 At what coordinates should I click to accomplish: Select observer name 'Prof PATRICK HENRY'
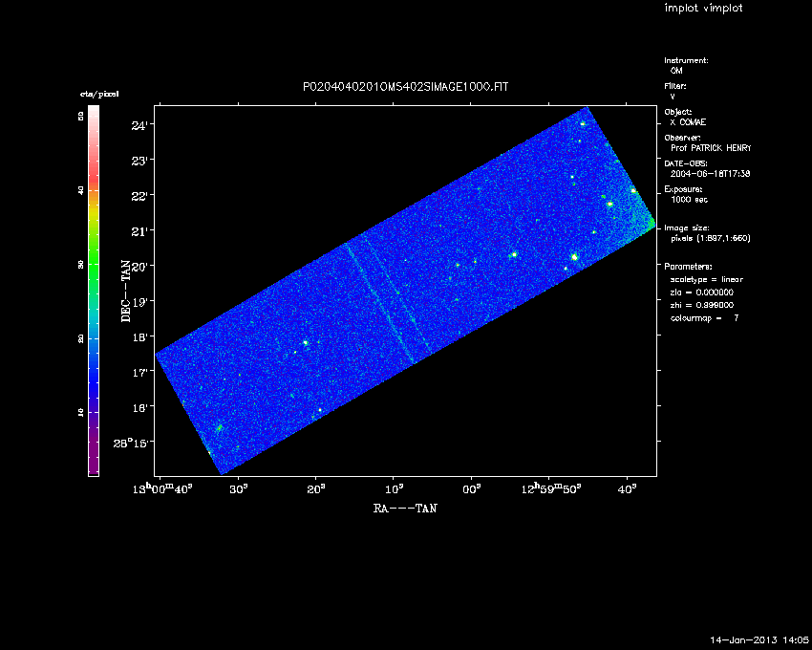(x=711, y=148)
